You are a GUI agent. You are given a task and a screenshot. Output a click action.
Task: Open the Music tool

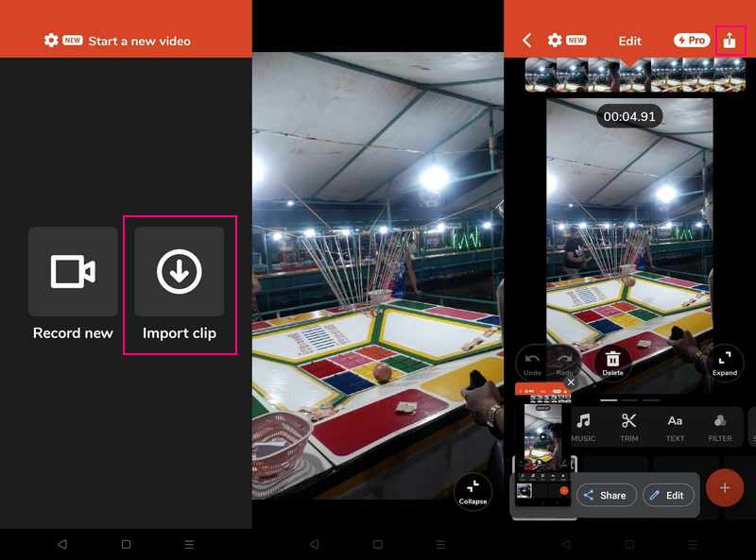click(x=583, y=427)
